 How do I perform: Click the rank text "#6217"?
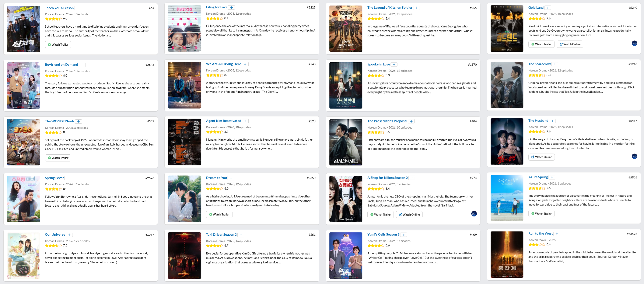[x=150, y=235]
